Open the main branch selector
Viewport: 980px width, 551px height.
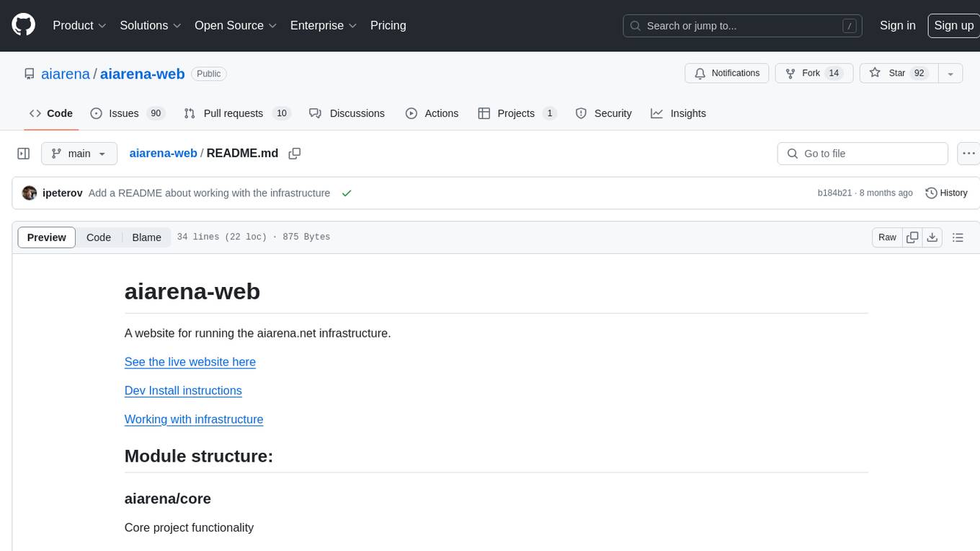79,154
